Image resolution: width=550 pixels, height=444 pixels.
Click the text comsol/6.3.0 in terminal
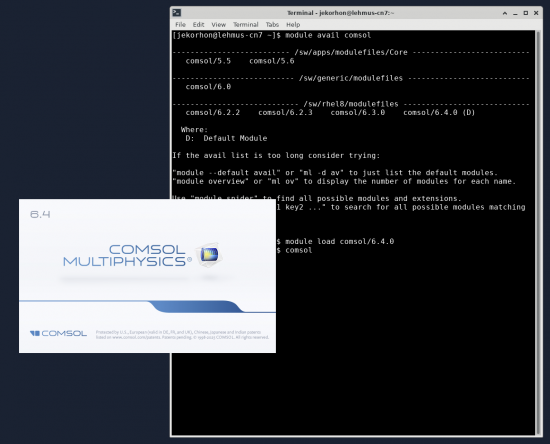pos(357,113)
